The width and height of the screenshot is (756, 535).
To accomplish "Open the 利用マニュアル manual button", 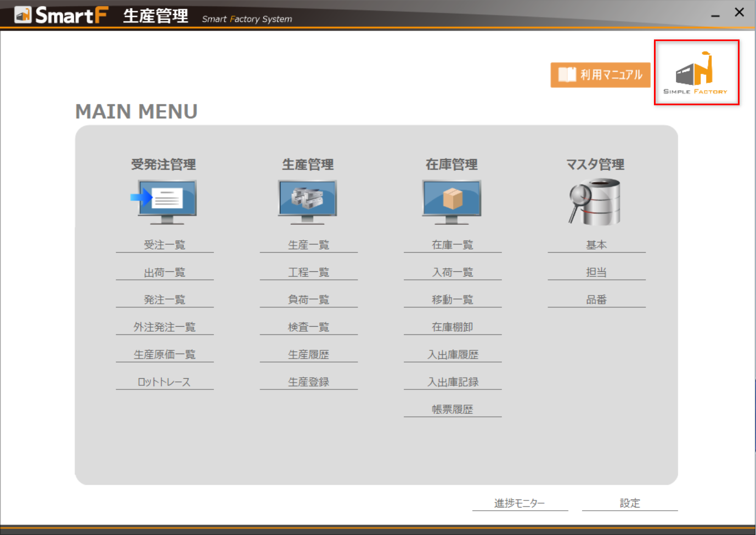I will (600, 75).
